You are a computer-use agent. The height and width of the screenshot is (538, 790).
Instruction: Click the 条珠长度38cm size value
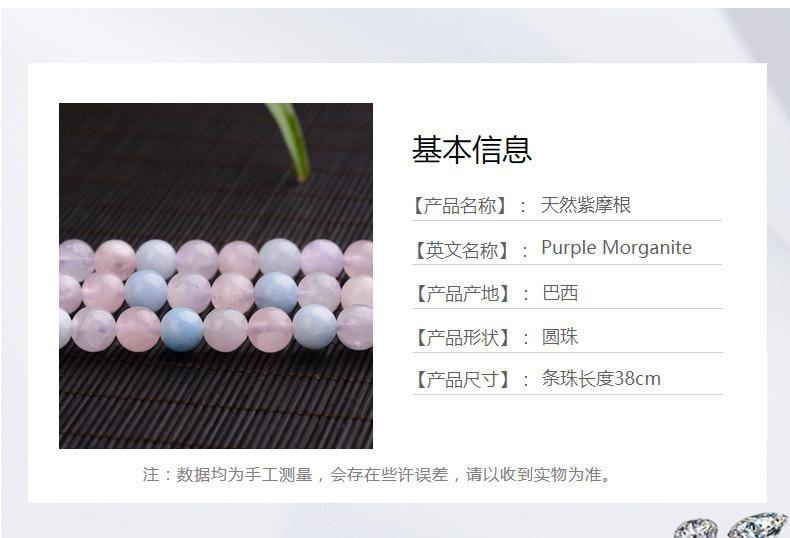point(601,378)
